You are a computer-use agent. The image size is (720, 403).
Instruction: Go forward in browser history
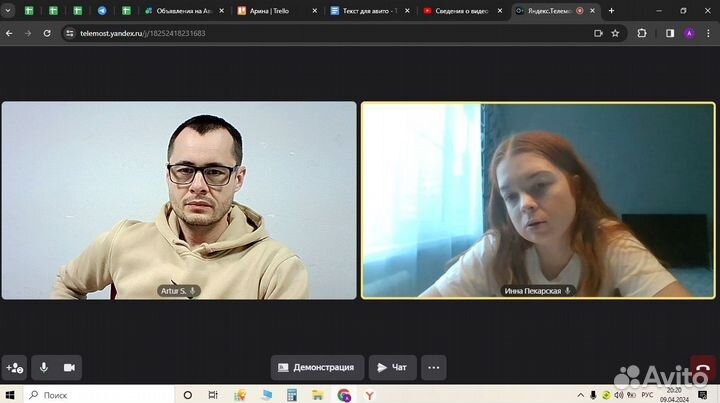point(28,33)
